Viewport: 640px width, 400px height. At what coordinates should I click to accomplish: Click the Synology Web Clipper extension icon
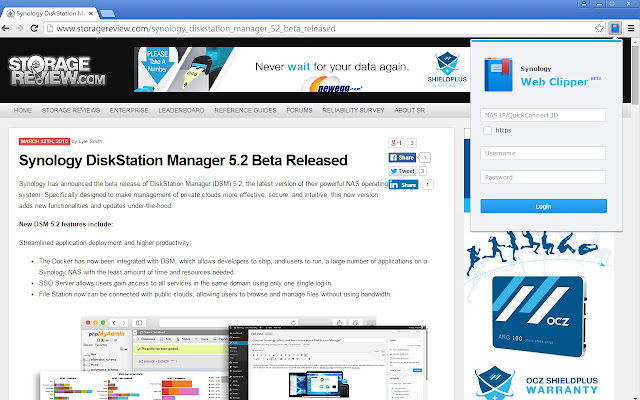coord(615,28)
